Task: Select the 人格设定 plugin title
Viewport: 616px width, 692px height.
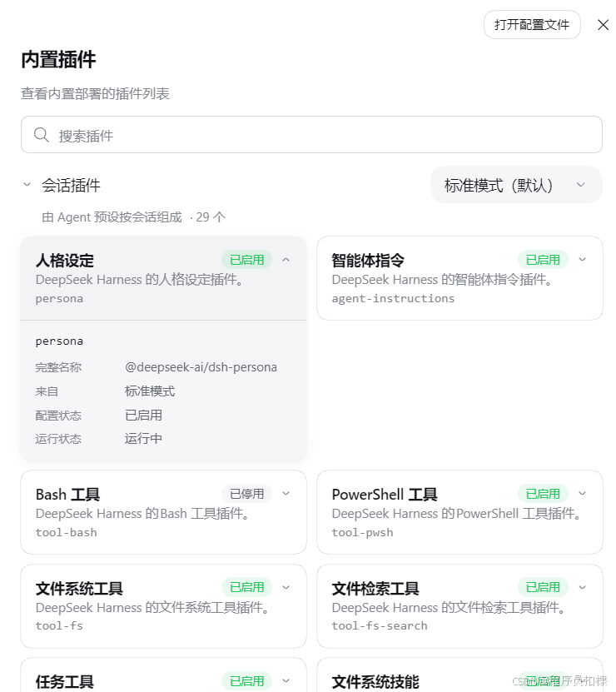Action: click(x=65, y=261)
